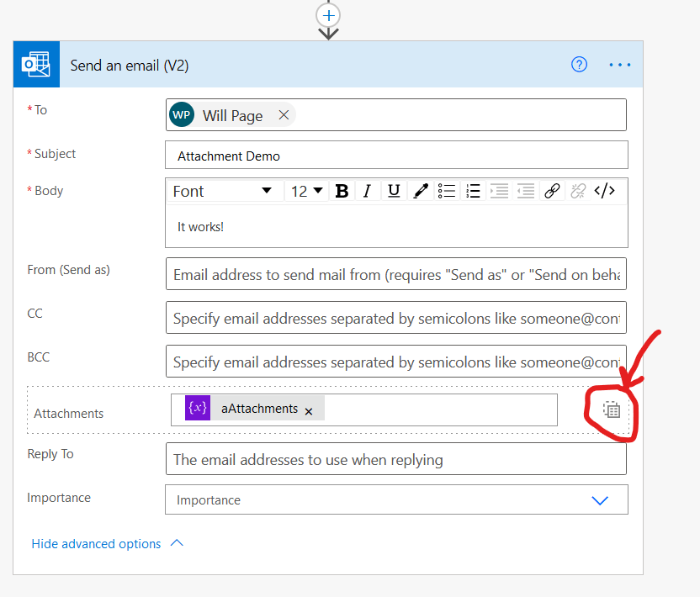
Task: Open the font size 12 dropdown
Action: point(307,191)
